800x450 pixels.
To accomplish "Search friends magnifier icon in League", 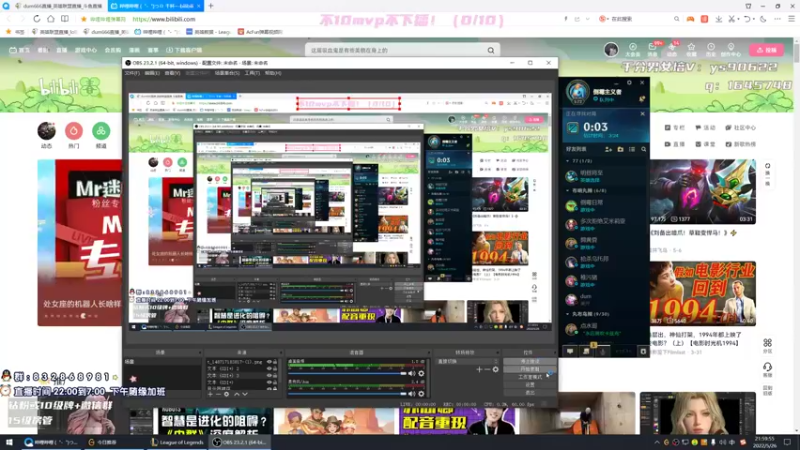I will 643,149.
